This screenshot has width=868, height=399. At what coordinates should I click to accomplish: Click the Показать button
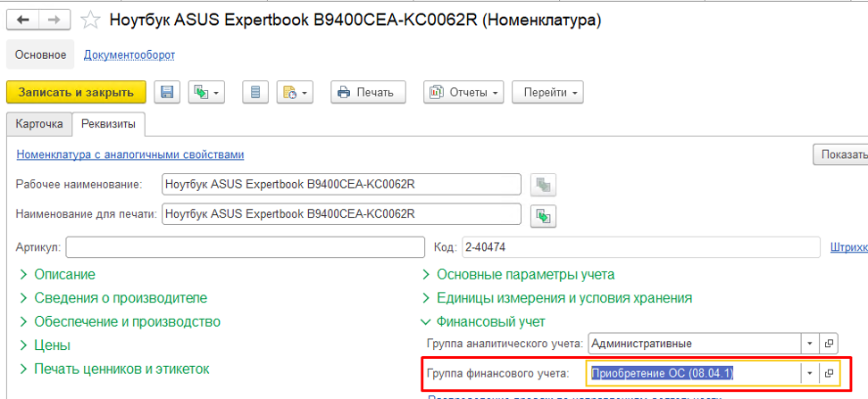coord(840,154)
